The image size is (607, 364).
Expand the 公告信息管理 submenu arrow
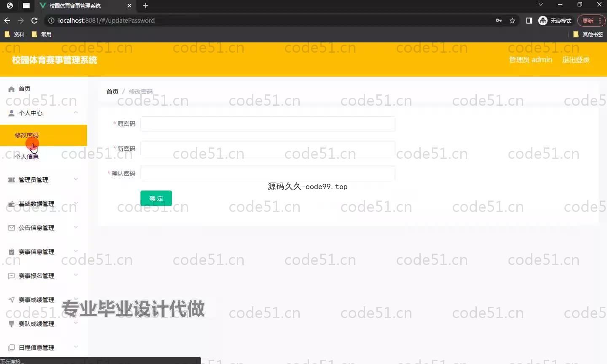(76, 227)
